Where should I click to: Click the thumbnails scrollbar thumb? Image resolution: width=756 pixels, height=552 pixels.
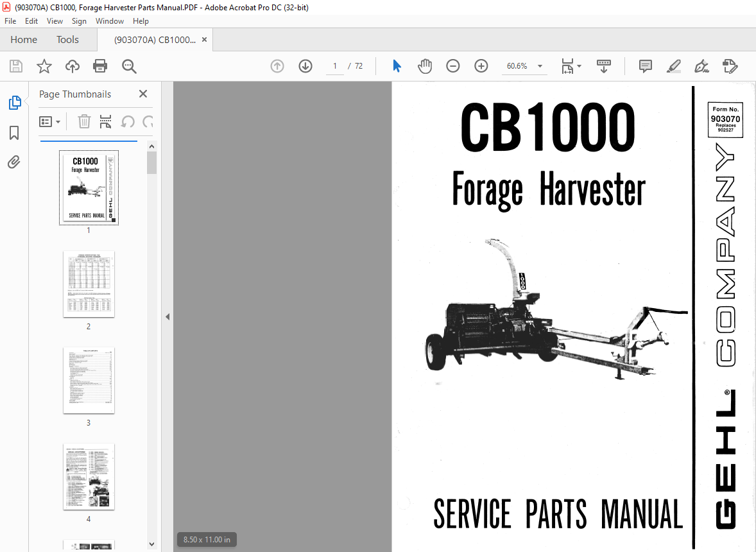pos(152,162)
